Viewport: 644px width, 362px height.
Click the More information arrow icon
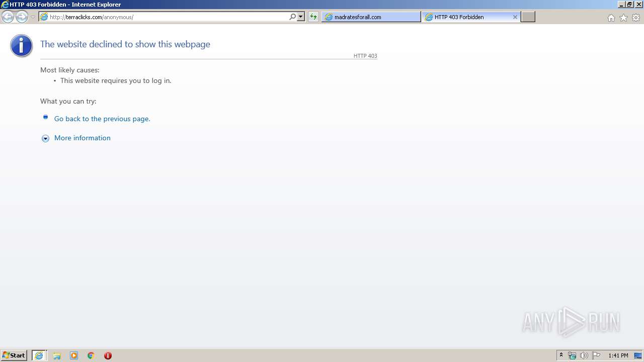(45, 138)
